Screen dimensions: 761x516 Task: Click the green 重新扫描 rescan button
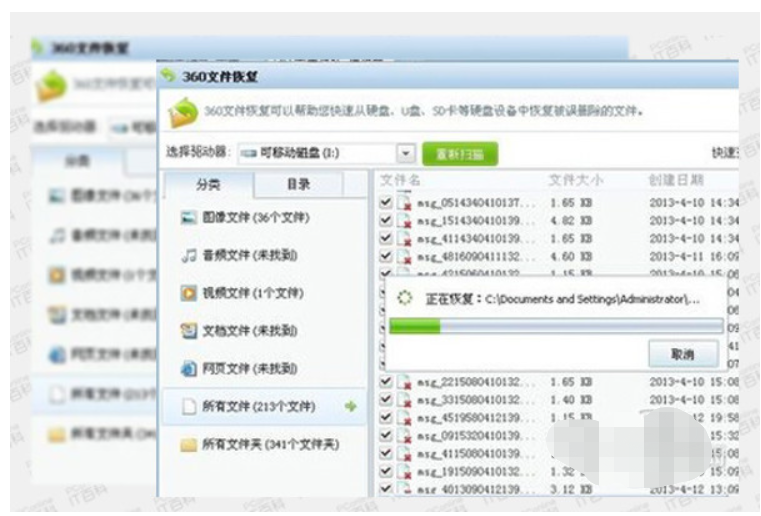(x=459, y=154)
